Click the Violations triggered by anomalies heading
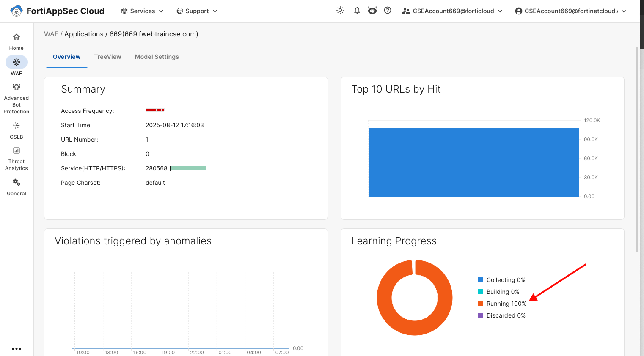644x356 pixels. coord(133,241)
